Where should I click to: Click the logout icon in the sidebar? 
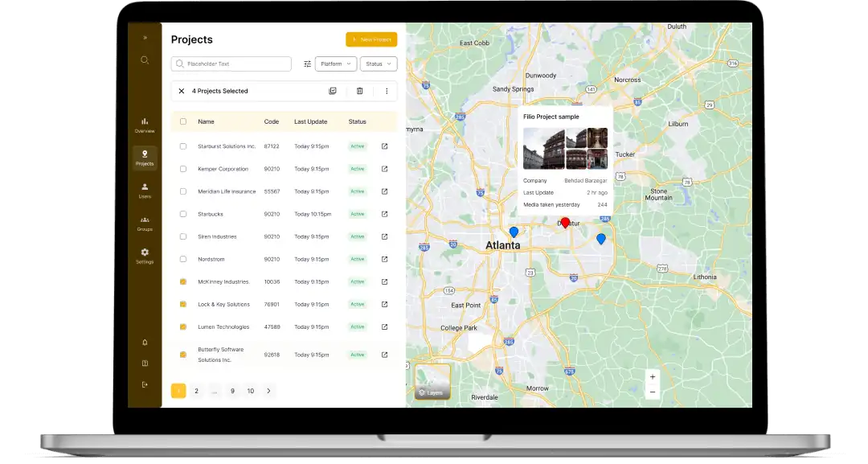[x=145, y=384]
